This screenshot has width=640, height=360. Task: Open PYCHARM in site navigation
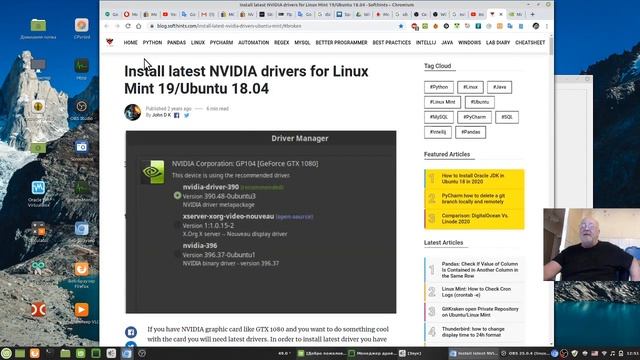221,42
